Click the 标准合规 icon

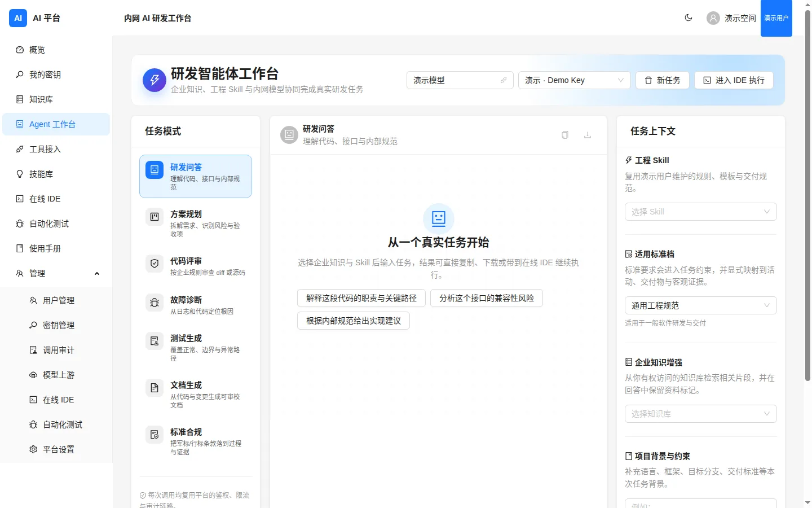pyautogui.click(x=155, y=435)
